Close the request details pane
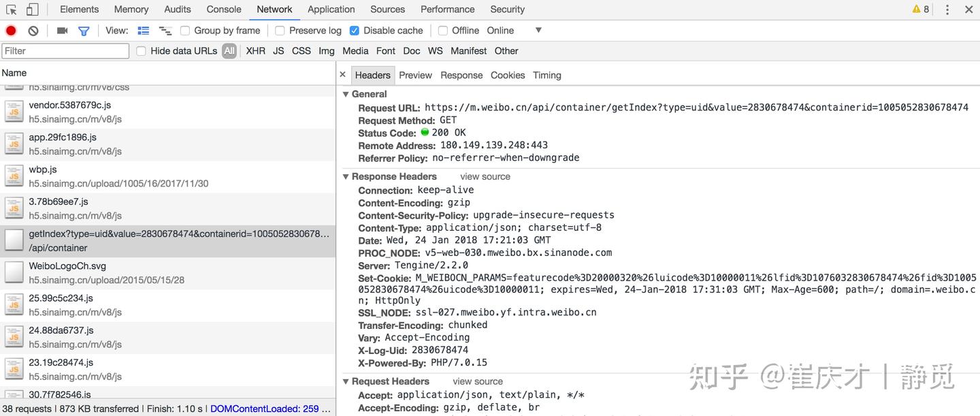 [x=342, y=75]
